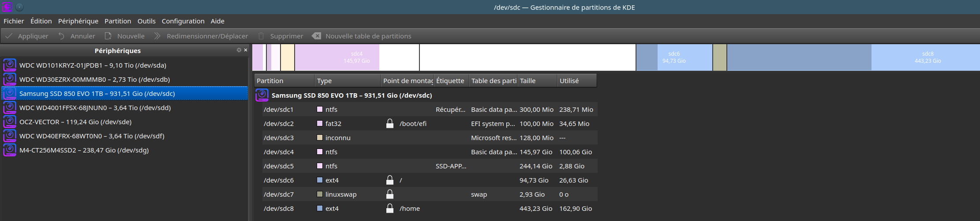Select the /dev/sdc4 partition row

coord(430,152)
